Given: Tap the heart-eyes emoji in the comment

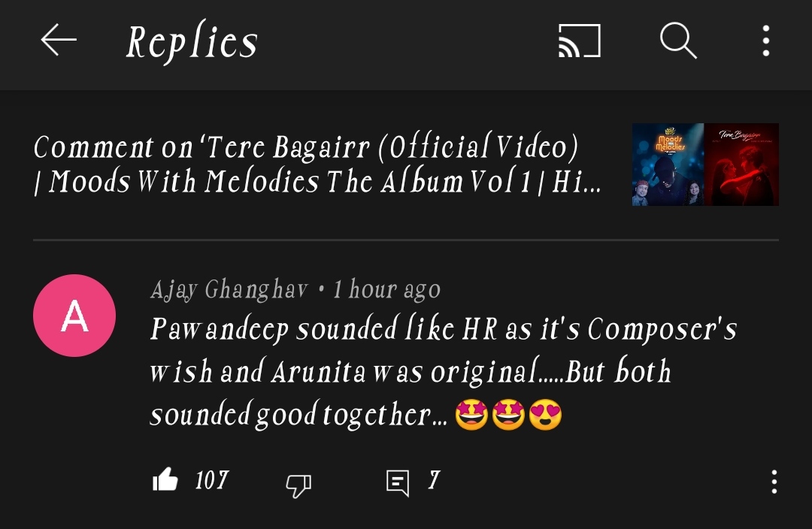Looking at the screenshot, I should [545, 415].
